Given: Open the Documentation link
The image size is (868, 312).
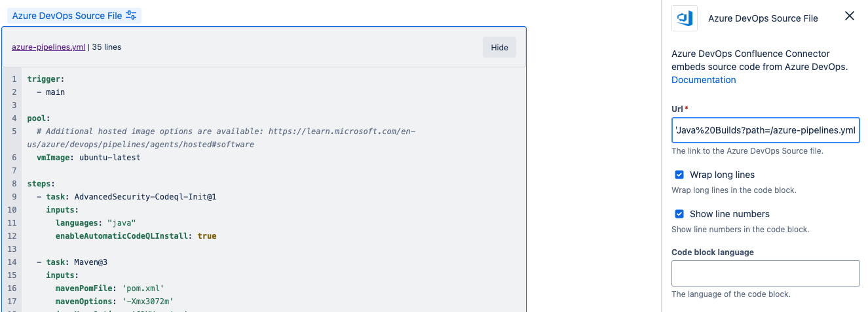Looking at the screenshot, I should click(704, 80).
